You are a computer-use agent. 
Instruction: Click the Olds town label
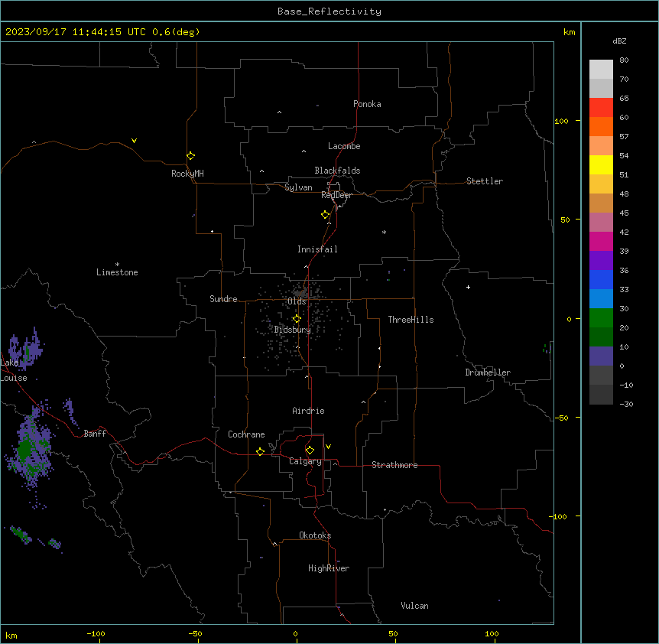(x=297, y=301)
